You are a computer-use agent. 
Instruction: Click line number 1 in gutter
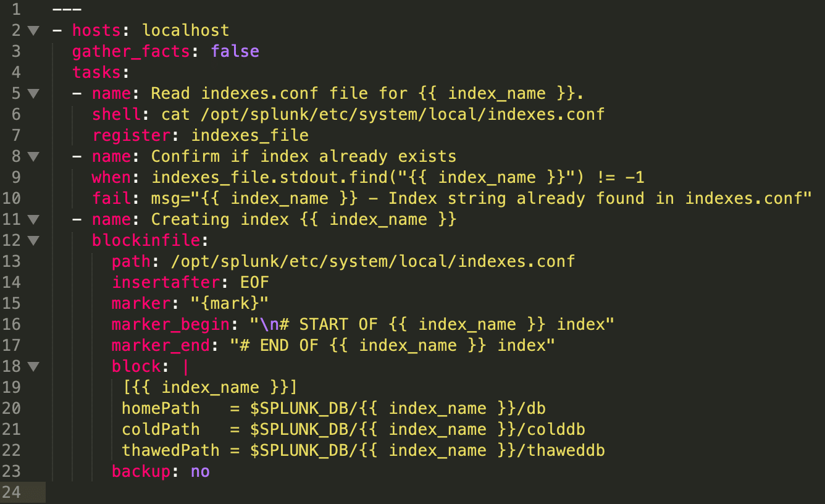15,9
